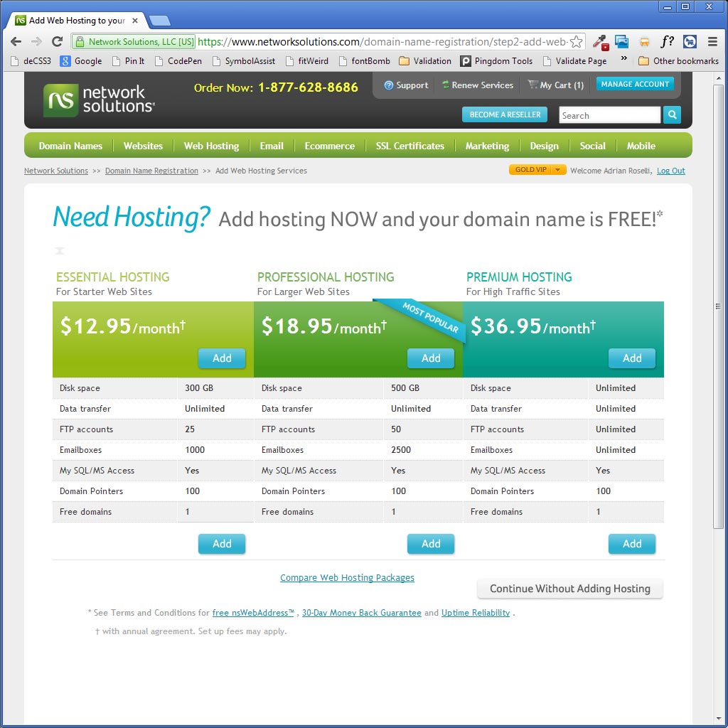Open the fontBomb bookmarklet
The image size is (728, 728).
pos(364,61)
